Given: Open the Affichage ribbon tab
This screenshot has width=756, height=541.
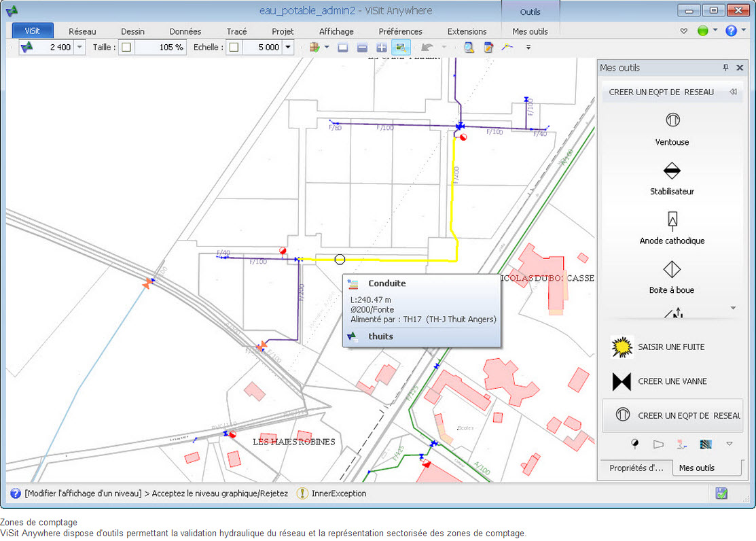Looking at the screenshot, I should pos(336,31).
